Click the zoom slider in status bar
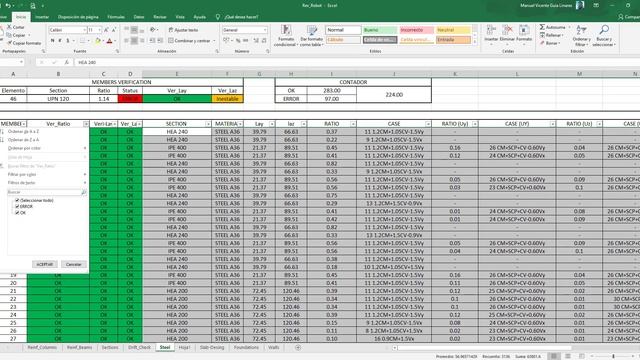Image resolution: width=640 pixels, height=360 pixels. pos(613,356)
